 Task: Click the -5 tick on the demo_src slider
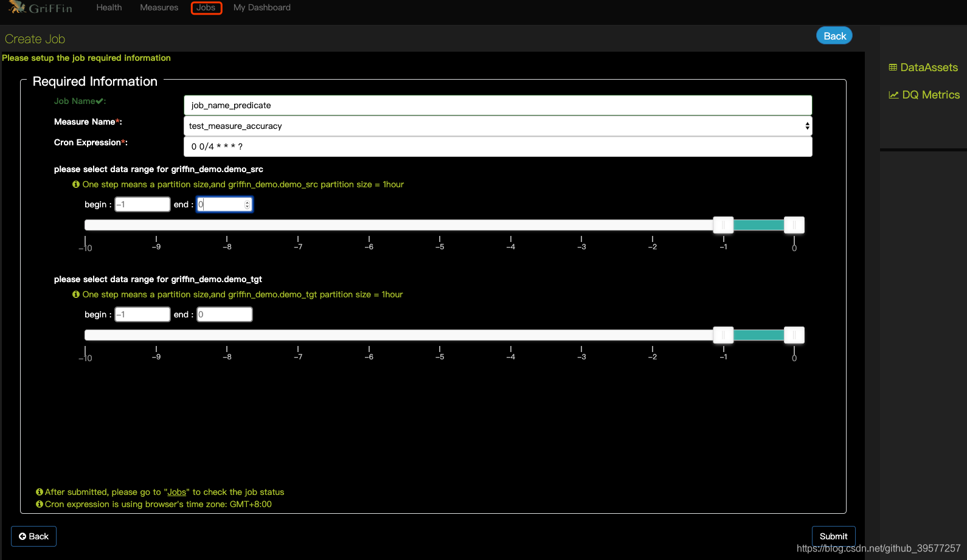coord(440,244)
